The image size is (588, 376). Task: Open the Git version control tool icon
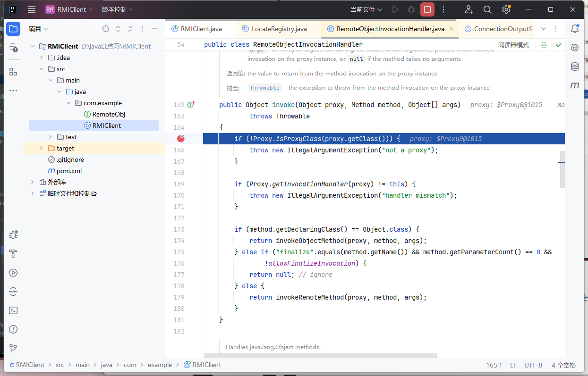pyautogui.click(x=13, y=348)
